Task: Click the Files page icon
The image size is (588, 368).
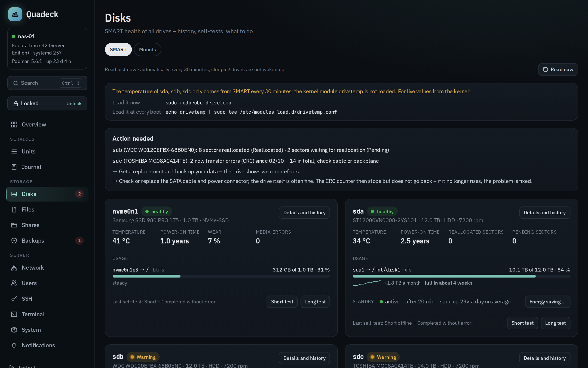Action: 14,210
